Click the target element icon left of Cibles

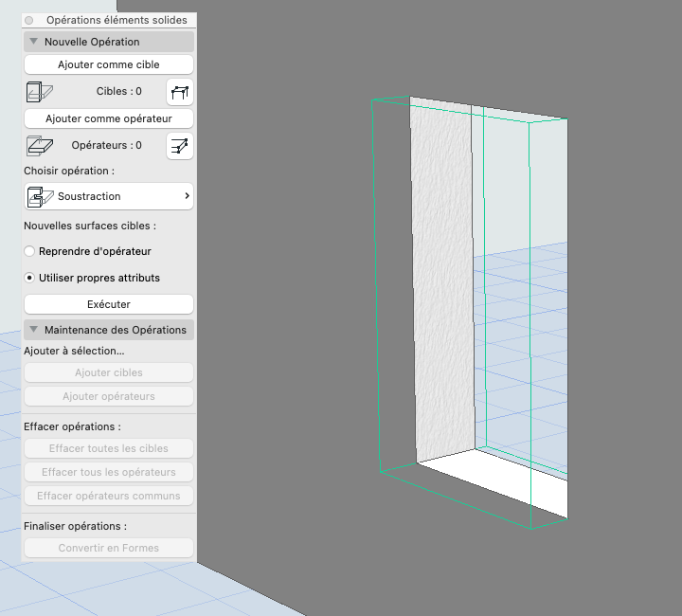tap(40, 92)
